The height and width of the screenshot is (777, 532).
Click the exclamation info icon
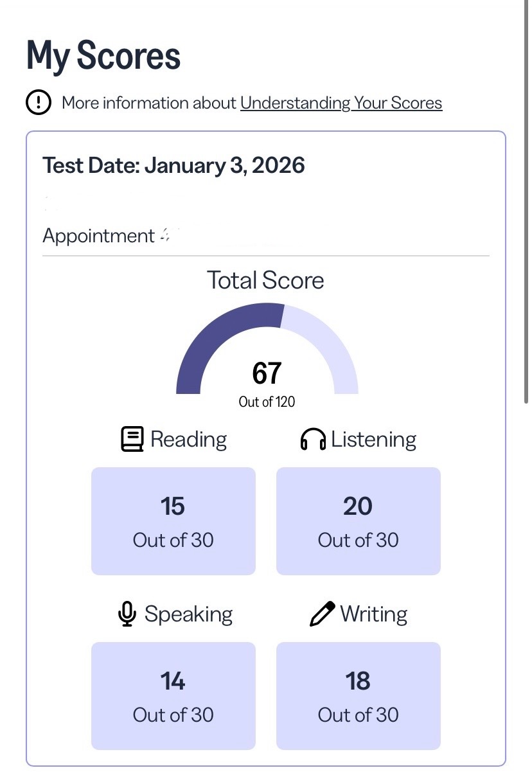click(39, 103)
